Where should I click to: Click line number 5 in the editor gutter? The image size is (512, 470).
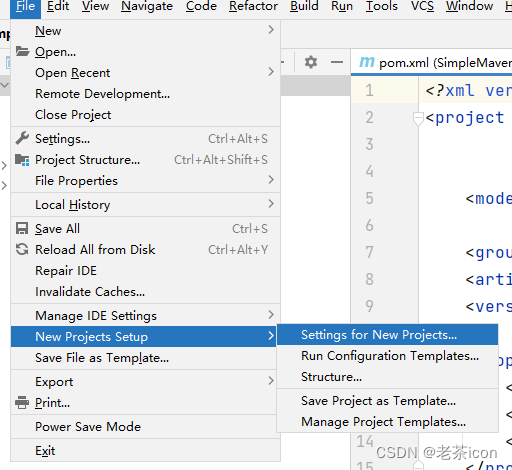coord(369,198)
